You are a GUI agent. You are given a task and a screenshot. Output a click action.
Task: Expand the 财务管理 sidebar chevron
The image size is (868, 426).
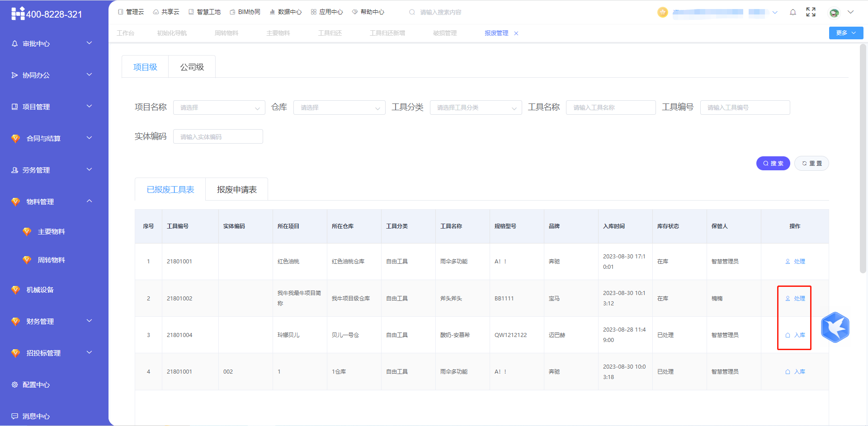click(x=90, y=321)
